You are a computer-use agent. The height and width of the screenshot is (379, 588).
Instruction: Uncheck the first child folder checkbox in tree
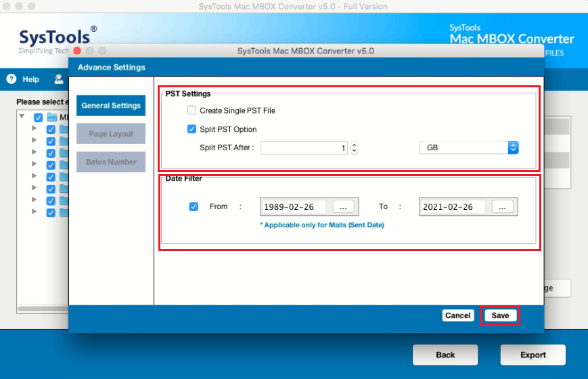pyautogui.click(x=51, y=129)
